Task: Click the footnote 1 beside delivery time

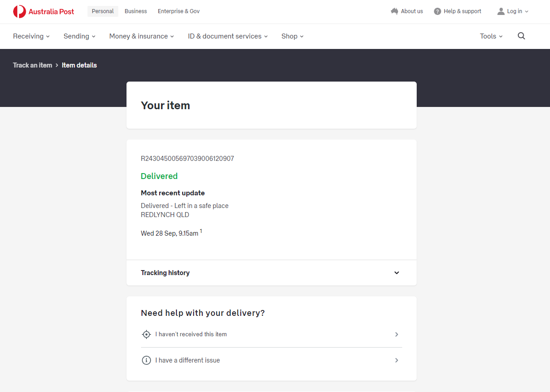Action: pos(201,232)
